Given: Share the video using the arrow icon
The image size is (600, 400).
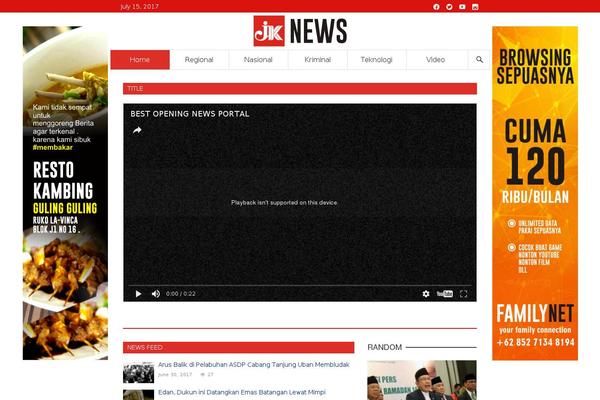Looking at the screenshot, I should pos(137,131).
